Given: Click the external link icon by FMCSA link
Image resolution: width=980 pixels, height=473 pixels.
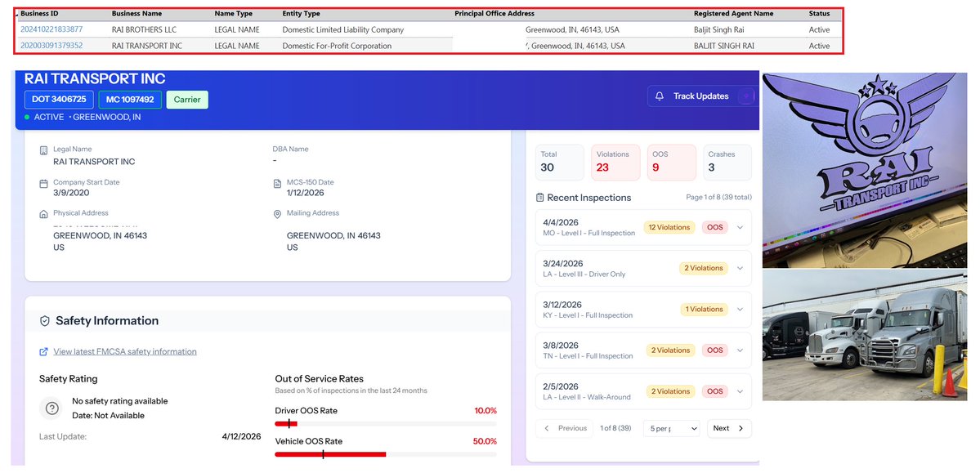Looking at the screenshot, I should [44, 352].
